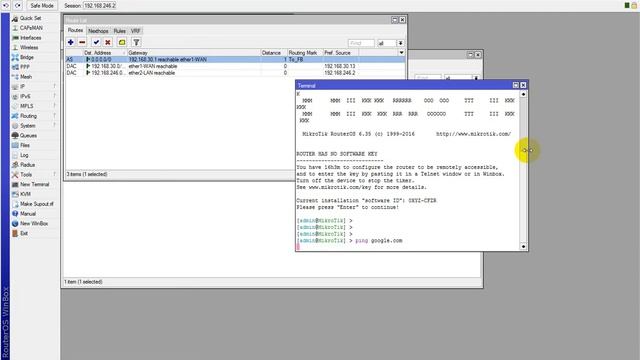This screenshot has width=640, height=360.
Task: Click Find field in Route List
Action: pyautogui.click(x=361, y=43)
